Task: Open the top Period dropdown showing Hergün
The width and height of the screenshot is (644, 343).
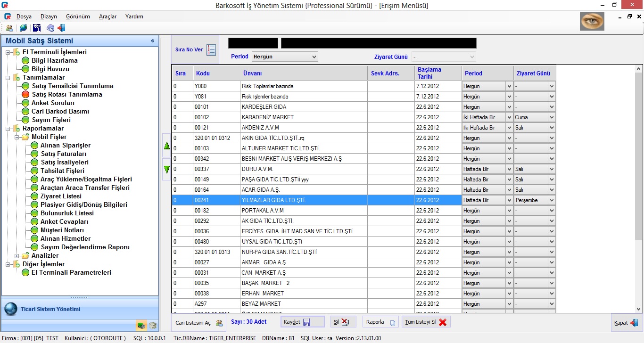Action: pyautogui.click(x=285, y=57)
